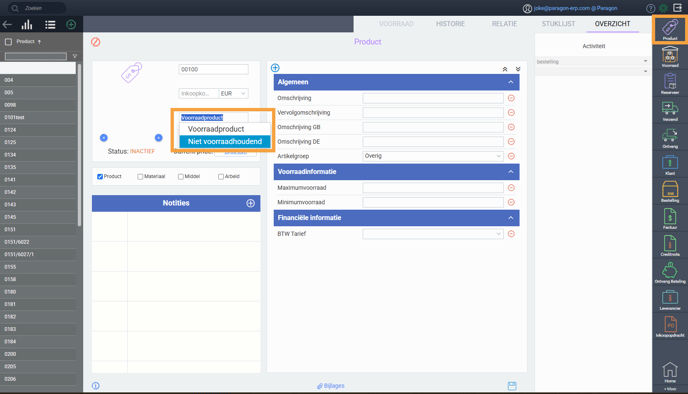Click the back arrow icon
The width and height of the screenshot is (688, 394).
point(7,25)
